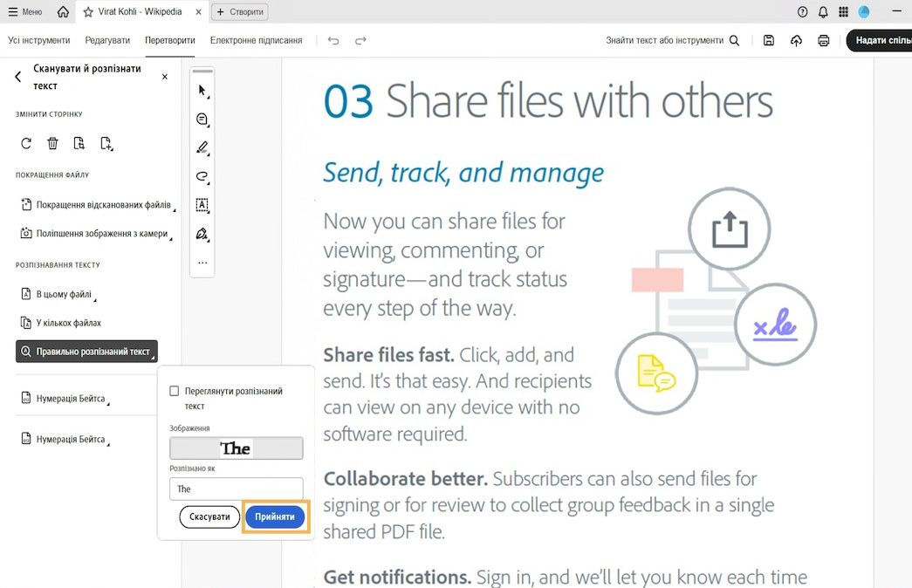Select У кількох файлах option
The width and height of the screenshot is (912, 588).
click(61, 323)
